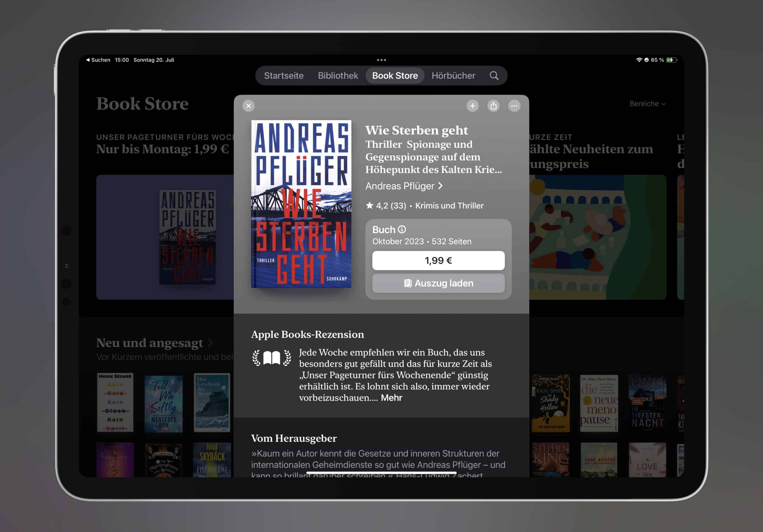The height and width of the screenshot is (532, 763).
Task: Share the book via share icon
Action: point(493,106)
